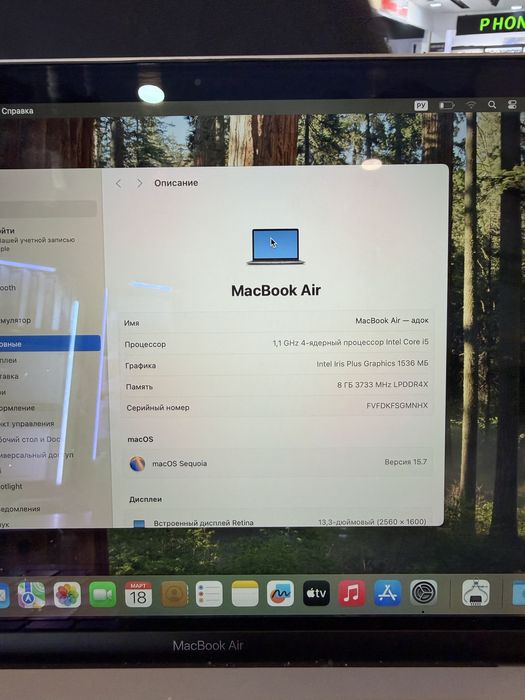Select the highlighted Основные sidebar item
Screen dimensions: 525x700
pyautogui.click(x=50, y=344)
